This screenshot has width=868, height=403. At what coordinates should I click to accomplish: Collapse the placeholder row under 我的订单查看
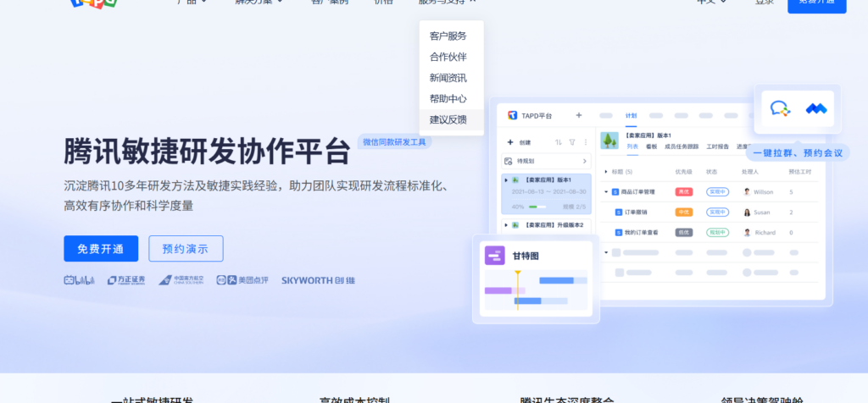(606, 252)
